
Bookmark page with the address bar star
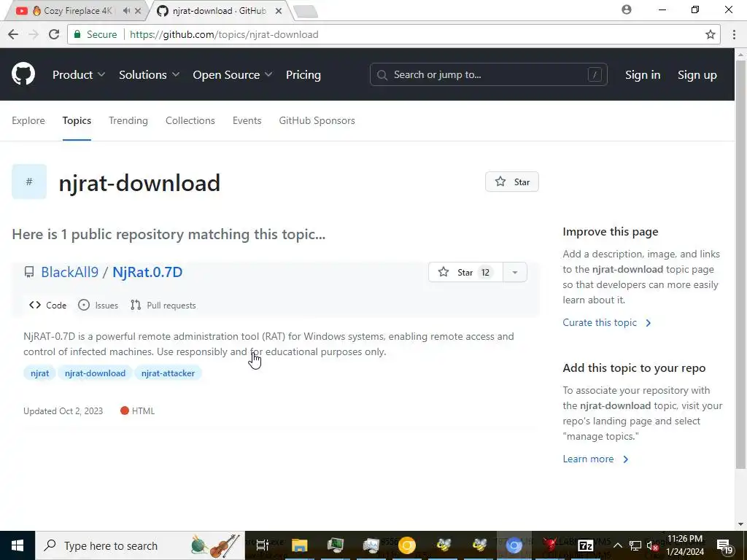711,34
